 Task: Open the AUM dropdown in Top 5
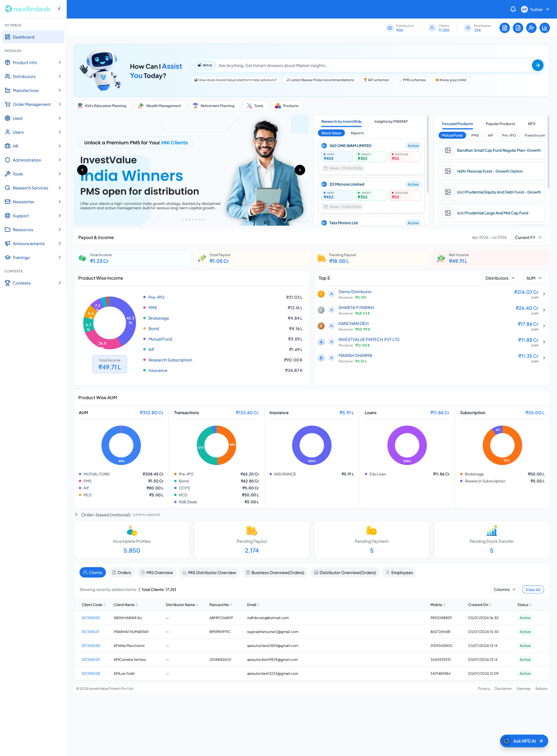tap(534, 278)
